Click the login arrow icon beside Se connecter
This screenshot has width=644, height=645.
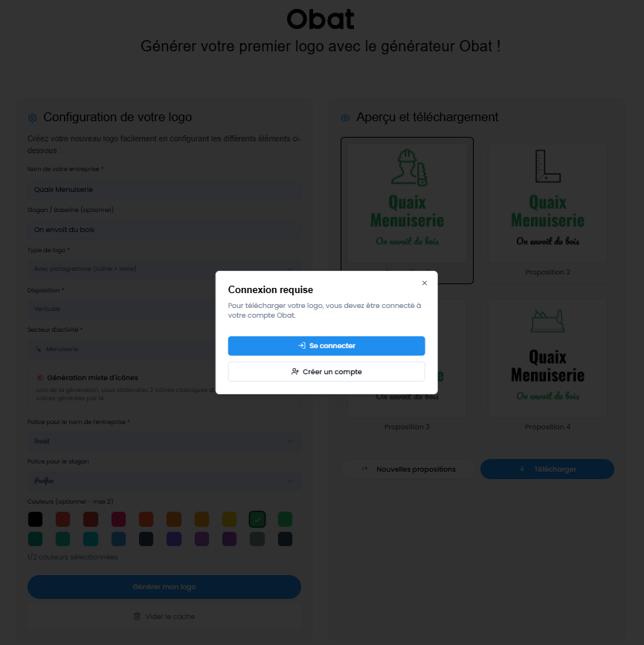[302, 346]
